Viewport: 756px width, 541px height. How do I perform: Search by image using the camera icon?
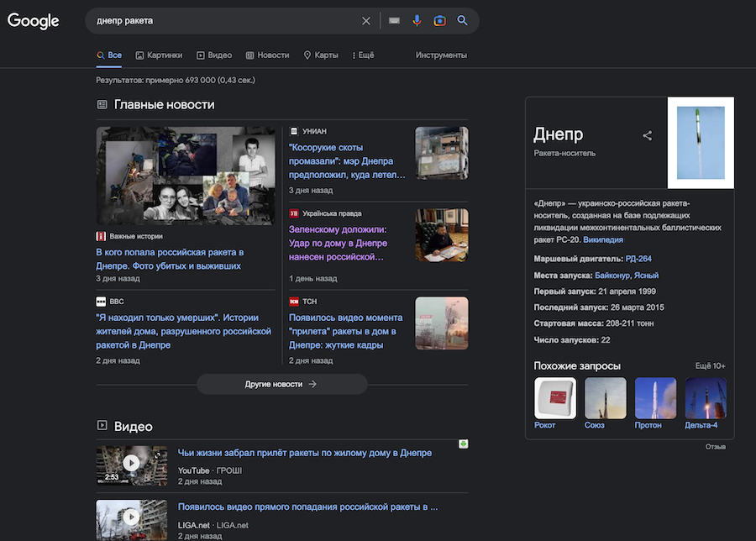[439, 21]
